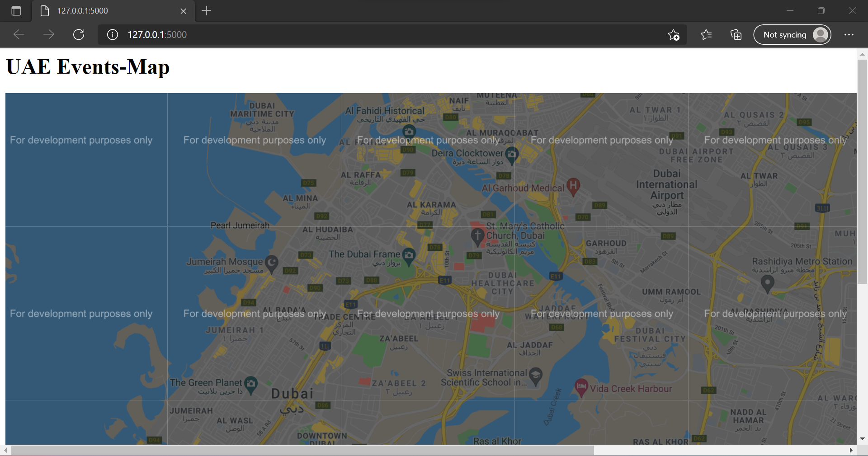Reload the page with refresh icon
The height and width of the screenshot is (456, 868).
click(79, 35)
